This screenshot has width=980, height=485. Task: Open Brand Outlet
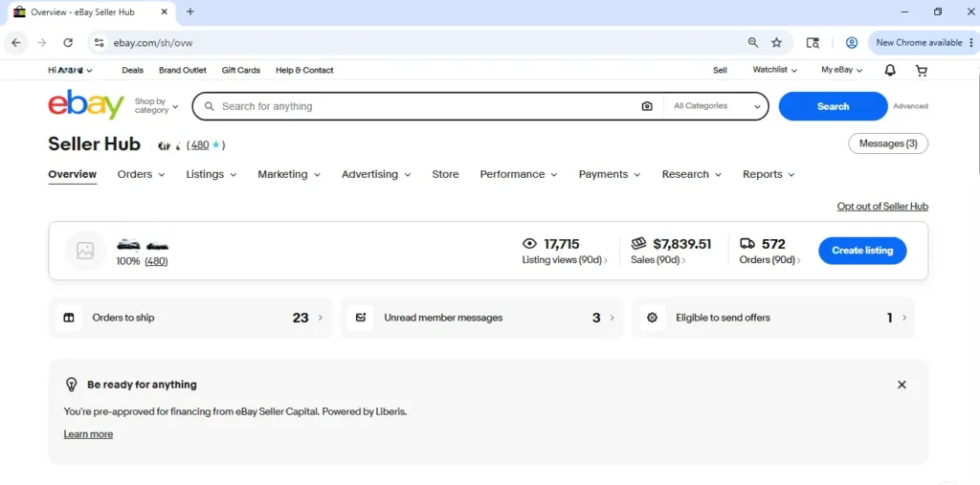coord(183,70)
